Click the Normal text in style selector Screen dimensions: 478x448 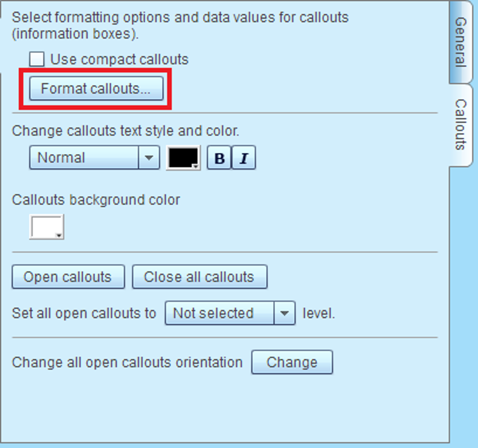coord(61,158)
